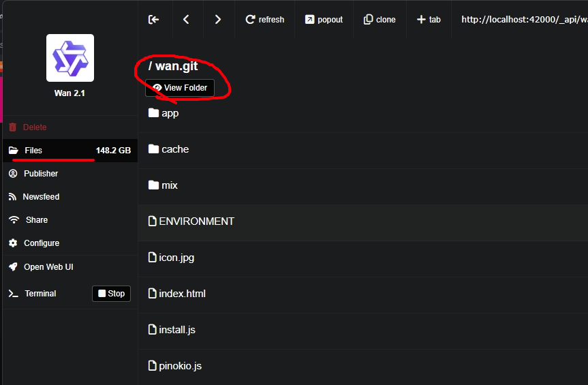Stop the running Terminal process
This screenshot has height=385, width=588.
click(111, 294)
